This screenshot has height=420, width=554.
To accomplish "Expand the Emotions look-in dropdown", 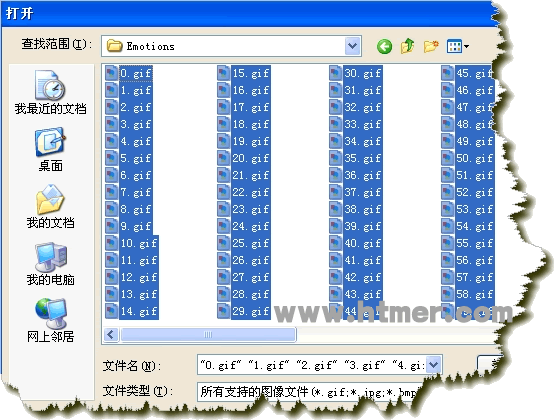I will click(353, 46).
